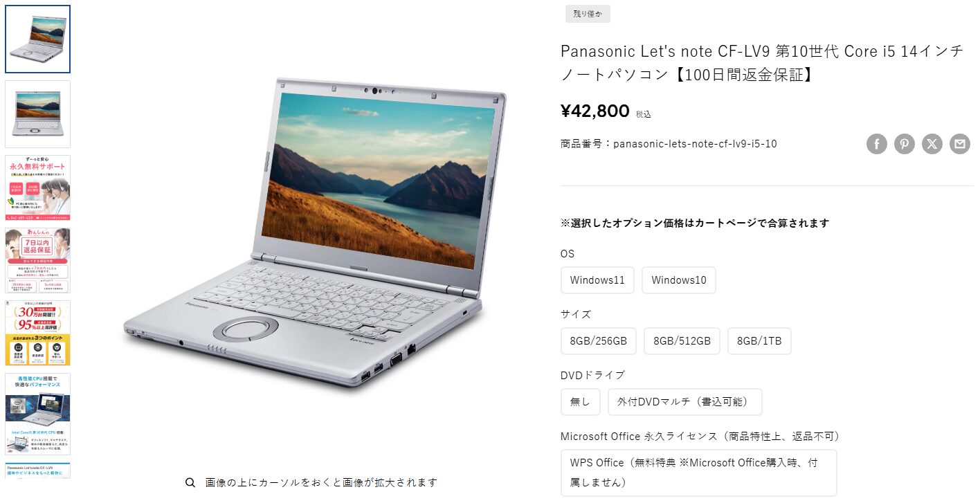Open 永久無料サポート banner thumbnail
980x503 pixels.
point(38,188)
